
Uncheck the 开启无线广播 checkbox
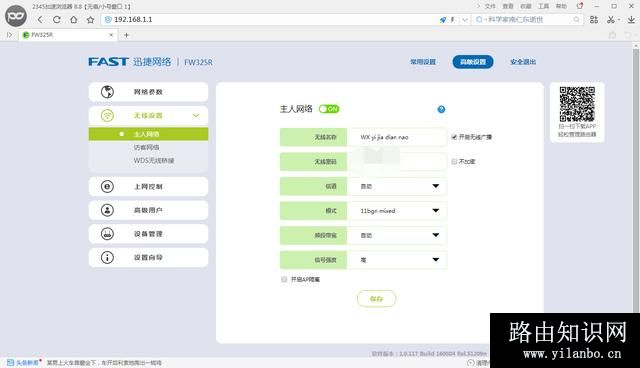(x=454, y=137)
